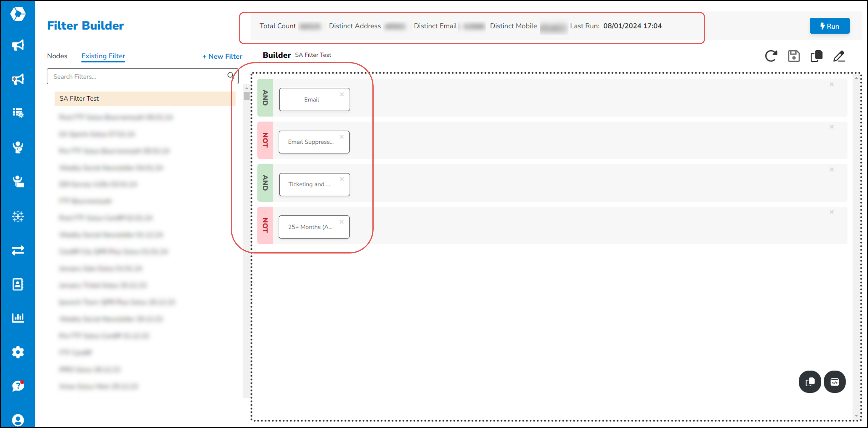Click inside the Search Filters field

135,76
